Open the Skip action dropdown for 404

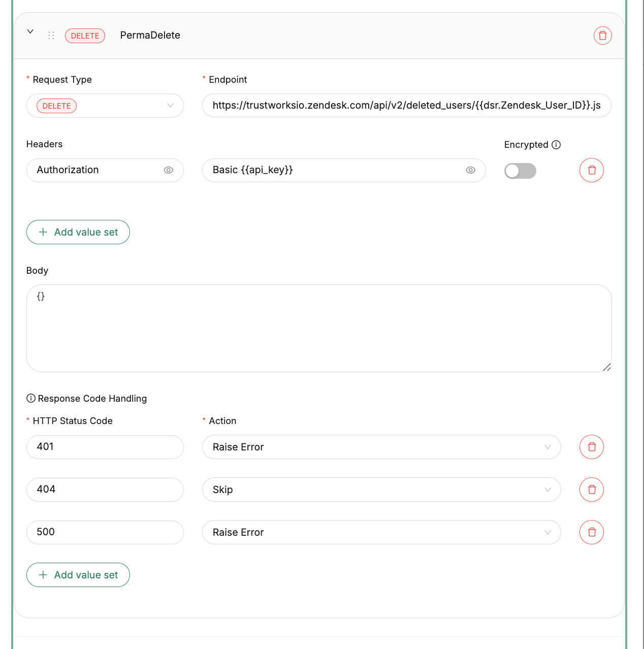click(x=381, y=490)
